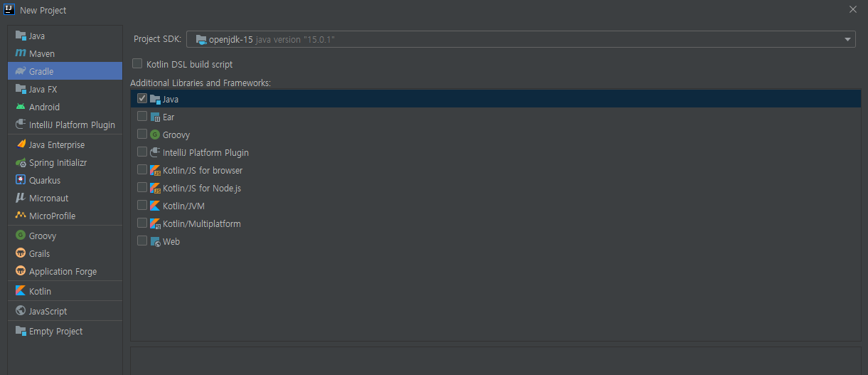Select Quarkus project type label
Image resolution: width=868 pixels, height=375 pixels.
45,180
